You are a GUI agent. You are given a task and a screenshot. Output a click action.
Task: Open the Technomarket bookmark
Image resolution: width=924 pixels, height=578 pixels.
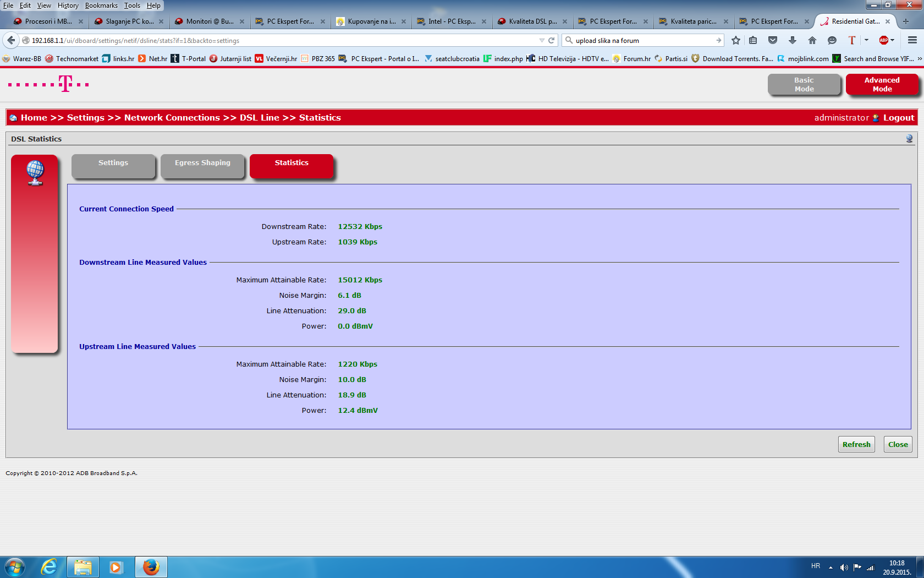pyautogui.click(x=72, y=59)
